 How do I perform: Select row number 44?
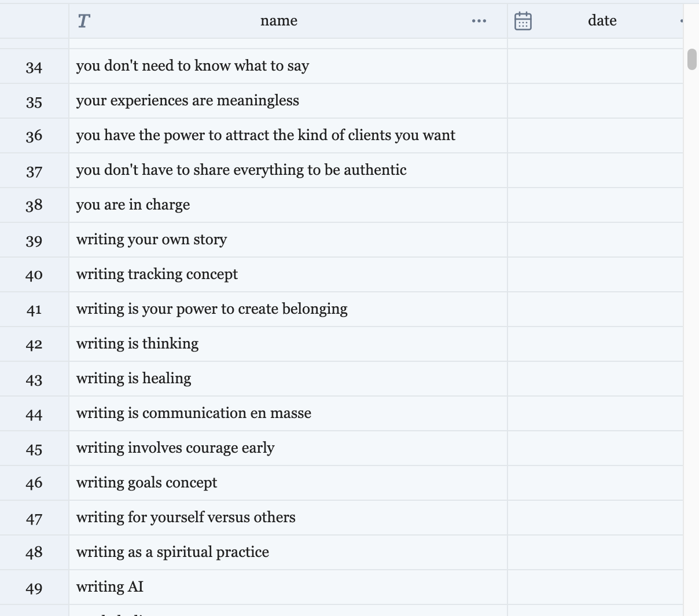(x=34, y=415)
